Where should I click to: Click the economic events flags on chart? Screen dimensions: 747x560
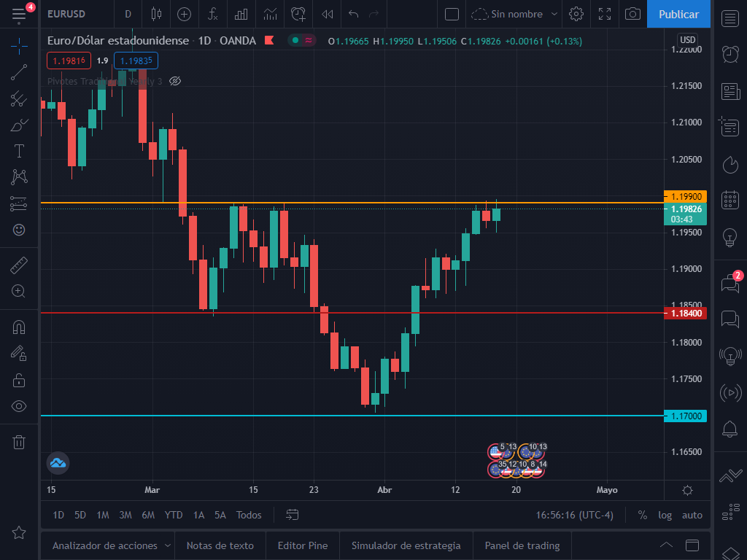(517, 460)
